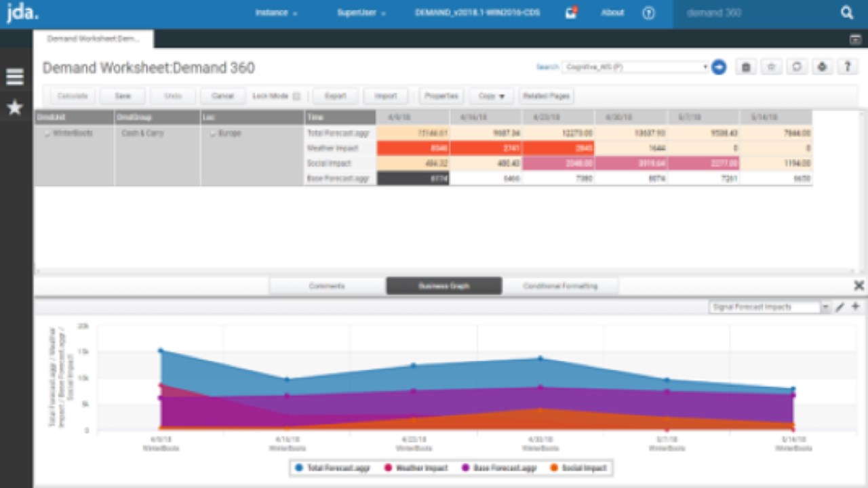This screenshot has height=488, width=868.
Task: Select the Weather Impact row label
Action: pos(340,148)
